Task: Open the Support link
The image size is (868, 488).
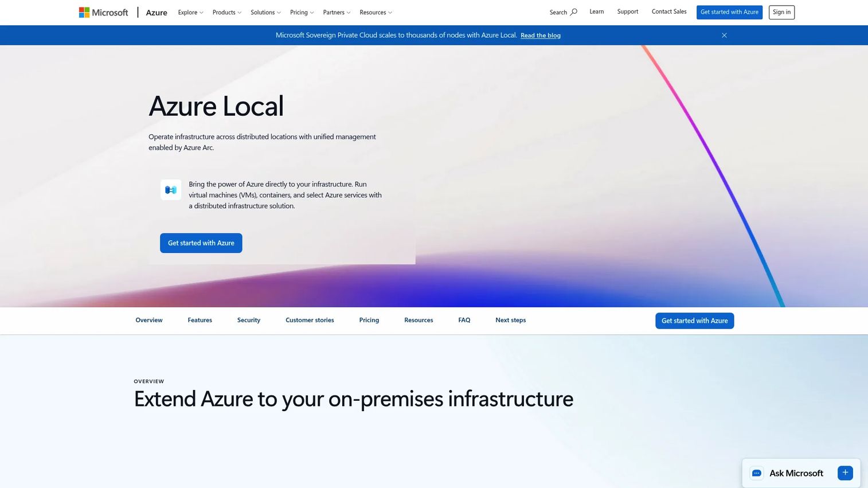Action: pos(628,11)
